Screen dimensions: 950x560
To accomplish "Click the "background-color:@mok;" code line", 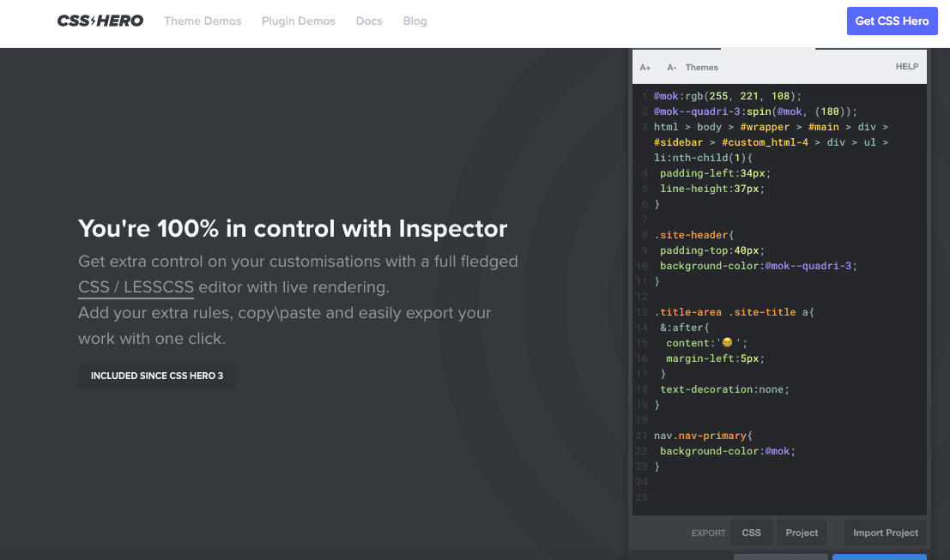I will 728,451.
